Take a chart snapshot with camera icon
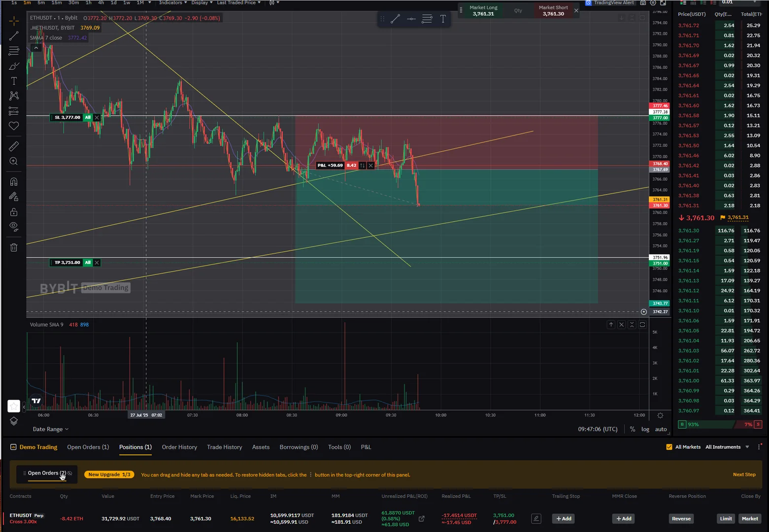769x532 pixels. [643, 3]
